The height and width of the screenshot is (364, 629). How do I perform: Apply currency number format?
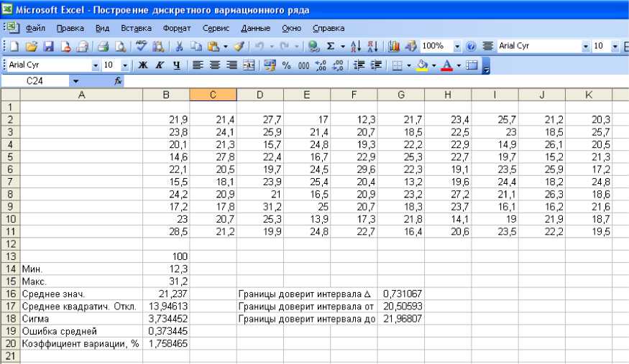click(270, 65)
